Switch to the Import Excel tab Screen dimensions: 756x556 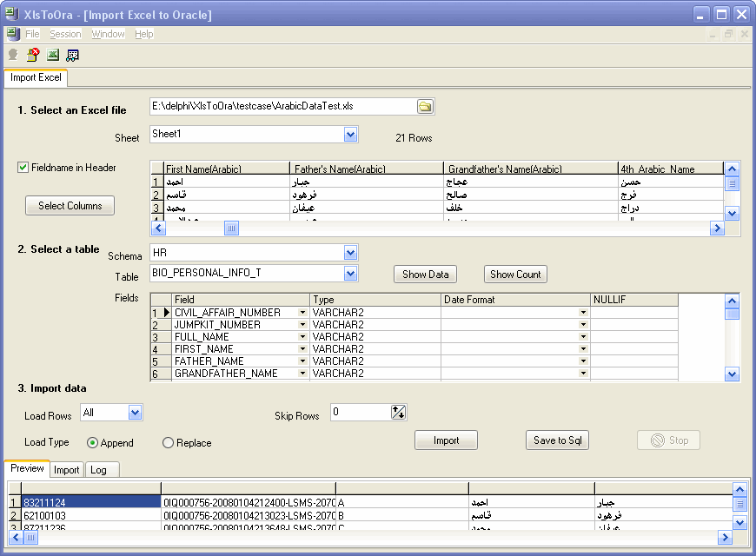[36, 77]
